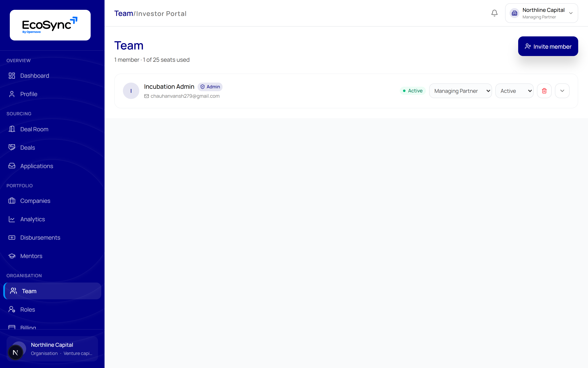Click the Companies briefcase icon
The height and width of the screenshot is (368, 588).
tap(12, 201)
